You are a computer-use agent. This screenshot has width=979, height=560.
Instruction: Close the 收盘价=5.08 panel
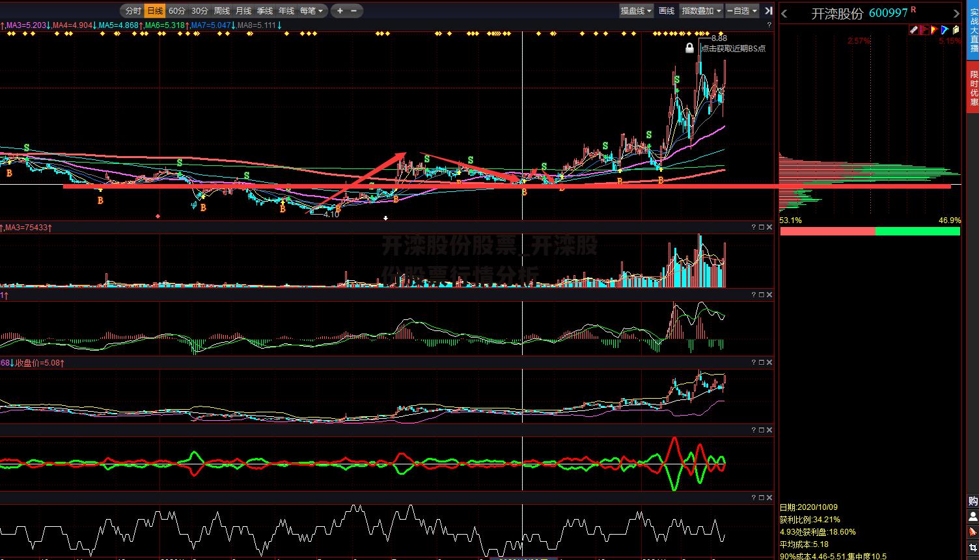point(769,362)
